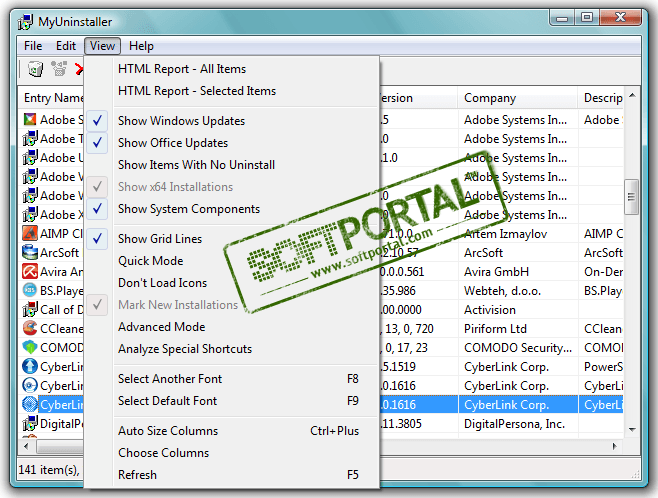Sort by Company column header
658x498 pixels.
point(518,98)
